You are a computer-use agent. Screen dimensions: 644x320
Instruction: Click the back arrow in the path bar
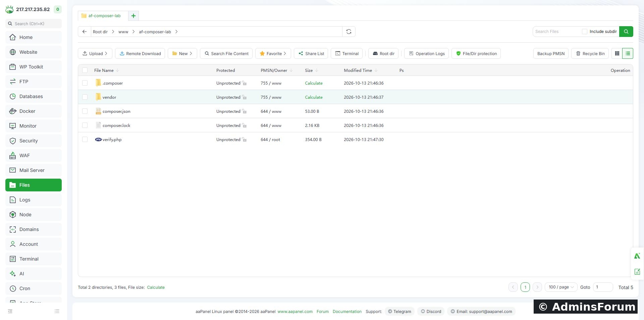tap(85, 32)
